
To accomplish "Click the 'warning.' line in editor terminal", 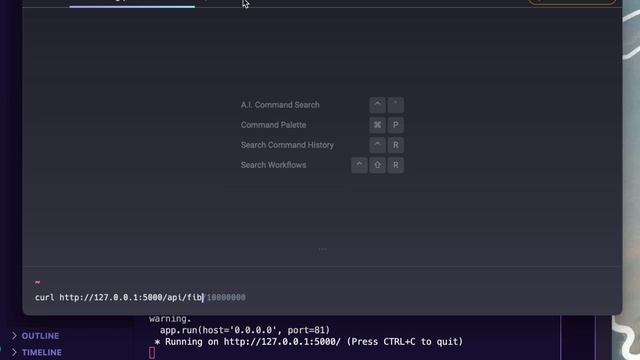I will tap(170, 318).
